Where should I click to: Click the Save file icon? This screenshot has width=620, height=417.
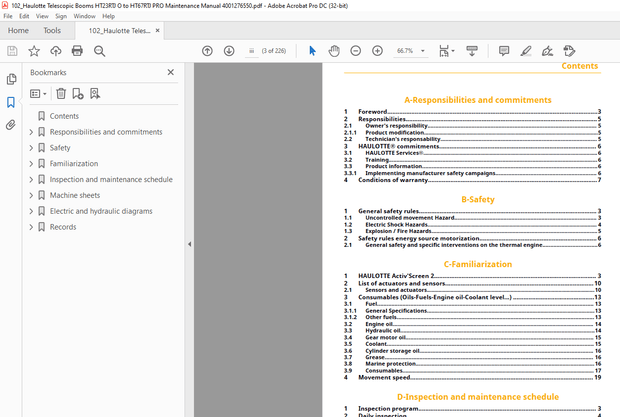tap(12, 51)
